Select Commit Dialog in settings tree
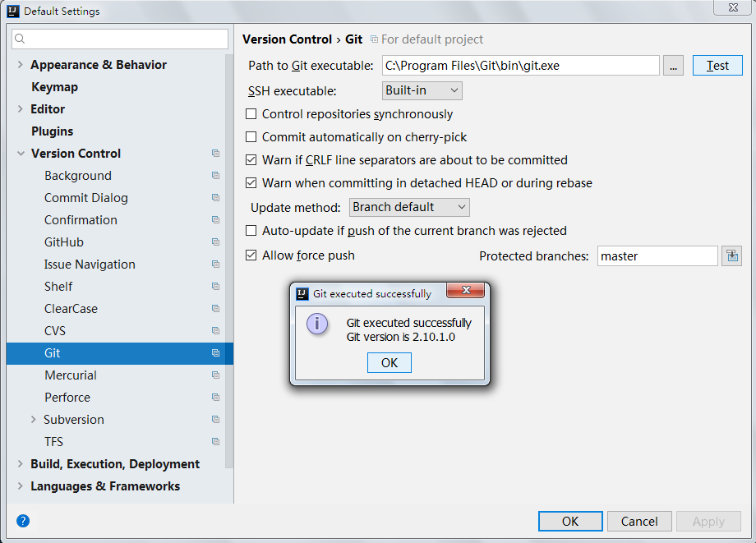 pos(85,198)
